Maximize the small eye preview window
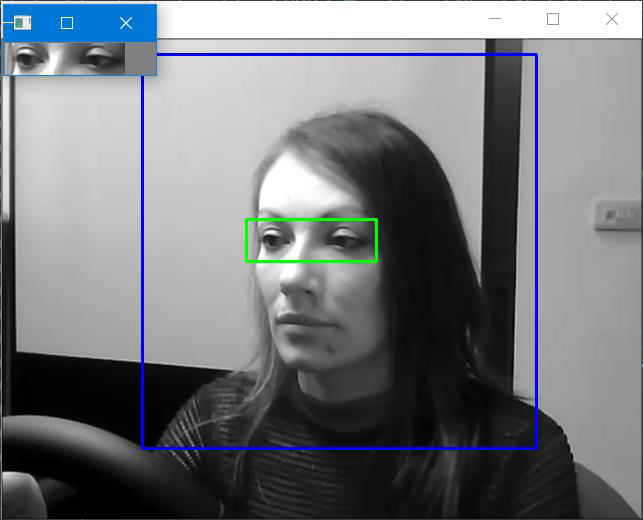Image resolution: width=643 pixels, height=520 pixels. [x=67, y=23]
